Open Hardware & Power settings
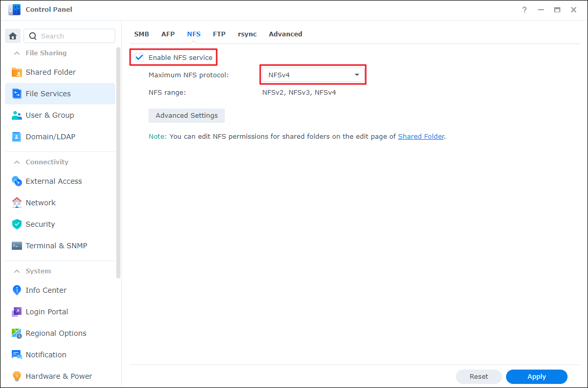The image size is (588, 388). [17, 376]
